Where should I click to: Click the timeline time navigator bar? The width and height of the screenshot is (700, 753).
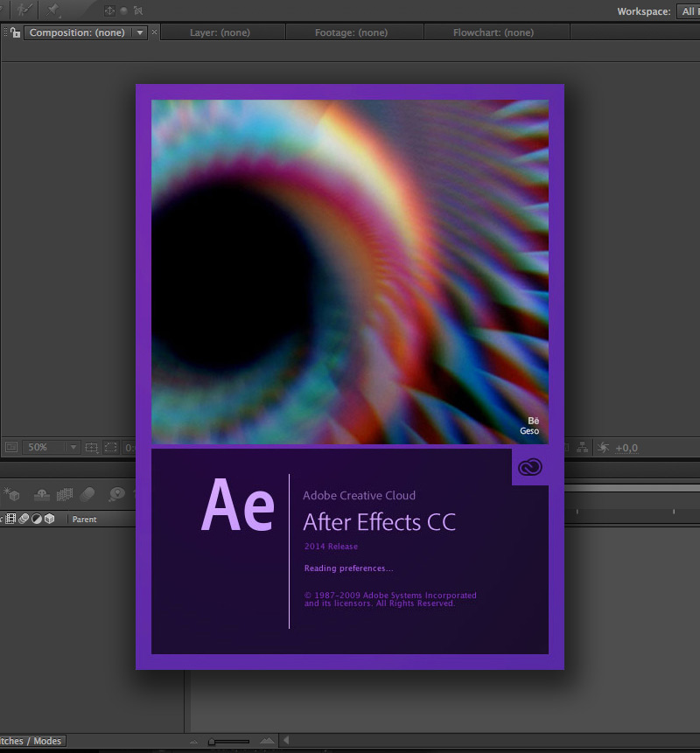(x=633, y=488)
